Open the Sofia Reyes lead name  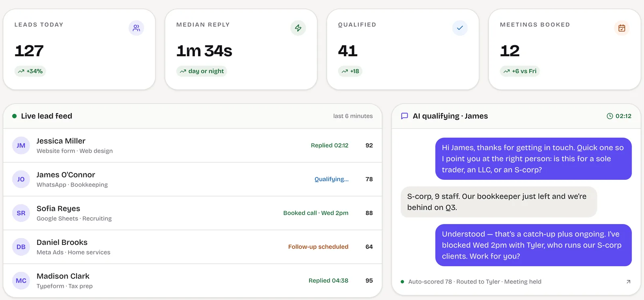click(58, 209)
